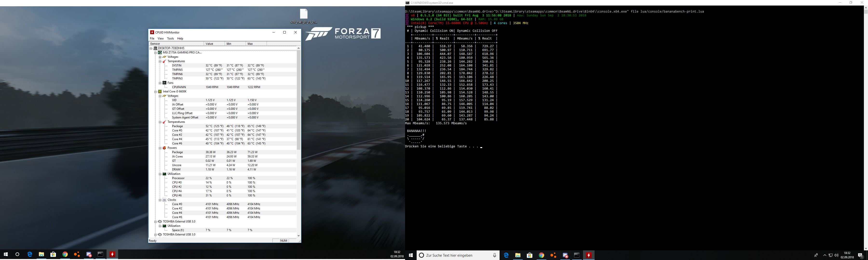Click the voltage icon under Intel Core i5
This screenshot has height=260, width=868.
coord(164,96)
